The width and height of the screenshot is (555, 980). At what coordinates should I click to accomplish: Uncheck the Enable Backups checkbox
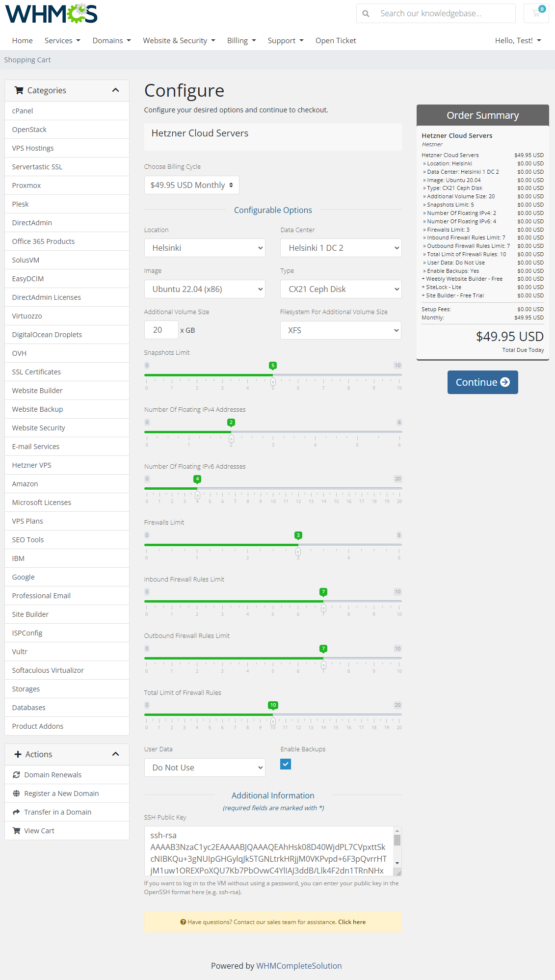[286, 764]
